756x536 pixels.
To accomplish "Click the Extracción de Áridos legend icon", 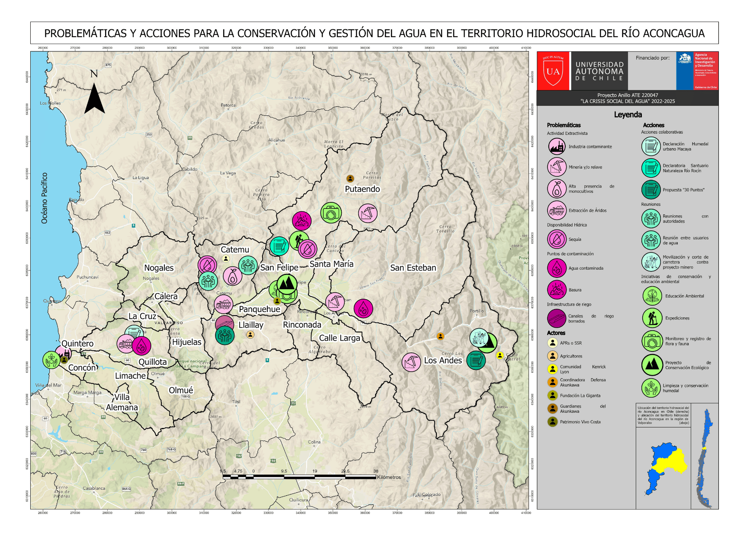I will point(557,211).
